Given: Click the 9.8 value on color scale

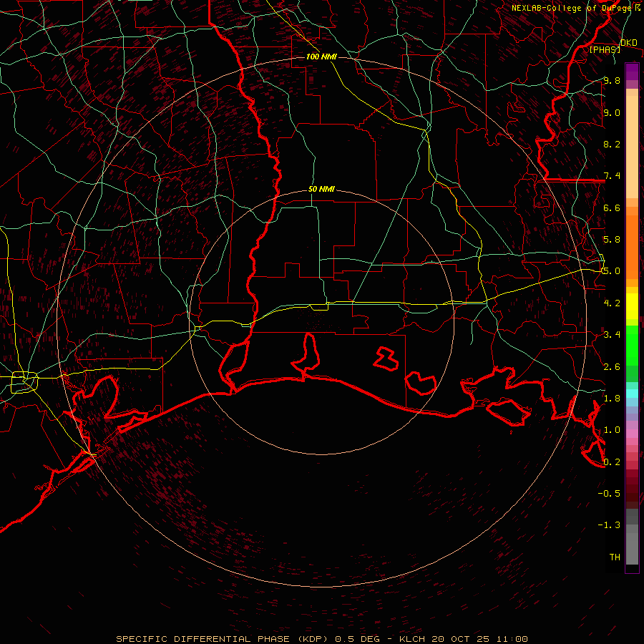Looking at the screenshot, I should click(x=612, y=80).
